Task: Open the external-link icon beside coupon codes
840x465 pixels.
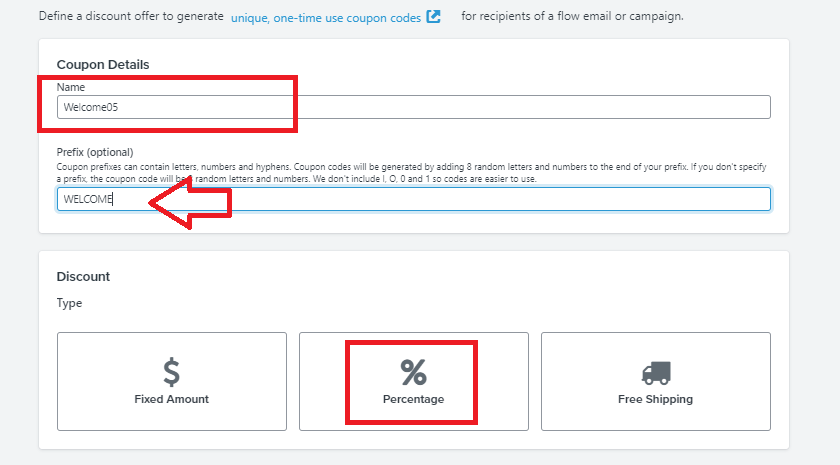Action: pos(433,17)
